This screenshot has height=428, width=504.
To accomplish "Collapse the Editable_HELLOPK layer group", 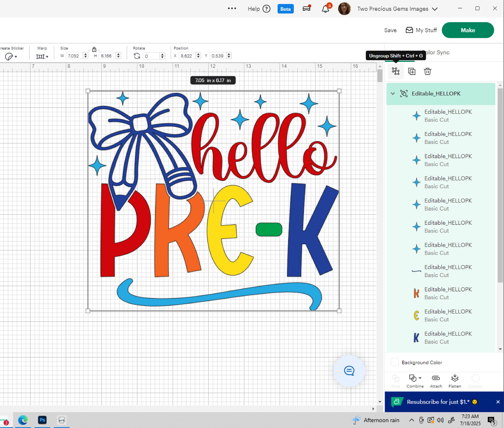I will pyautogui.click(x=393, y=93).
